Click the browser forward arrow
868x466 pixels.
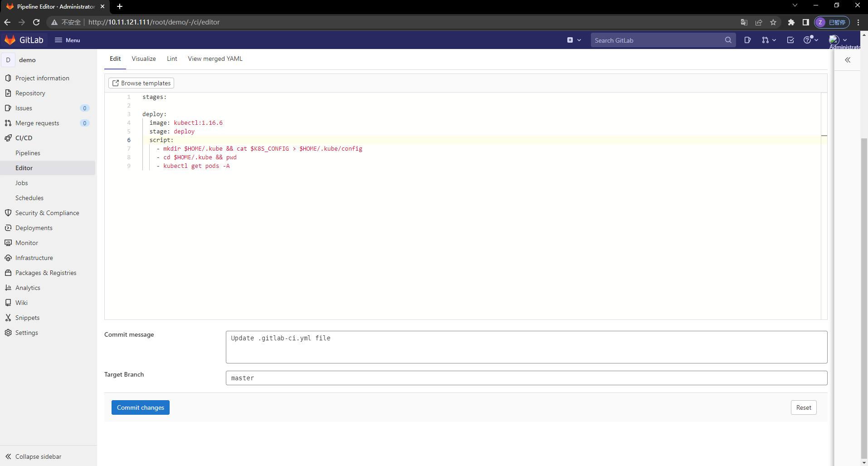point(22,22)
